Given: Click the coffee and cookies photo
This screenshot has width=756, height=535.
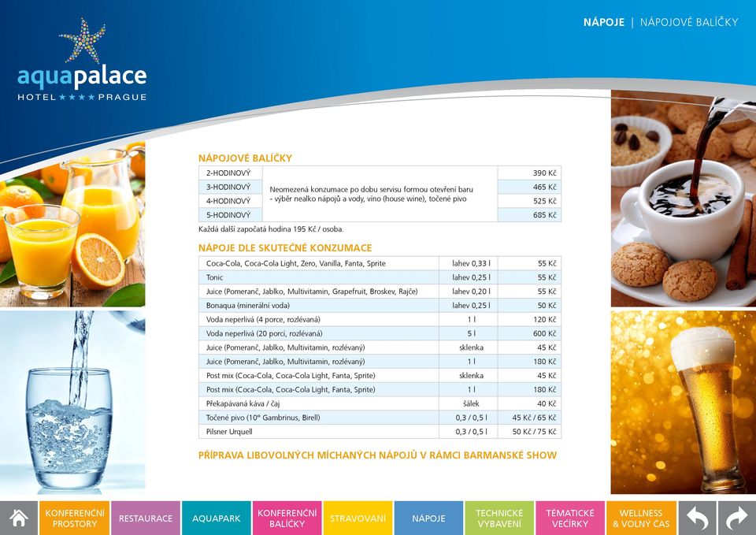Looking at the screenshot, I should click(x=684, y=199).
